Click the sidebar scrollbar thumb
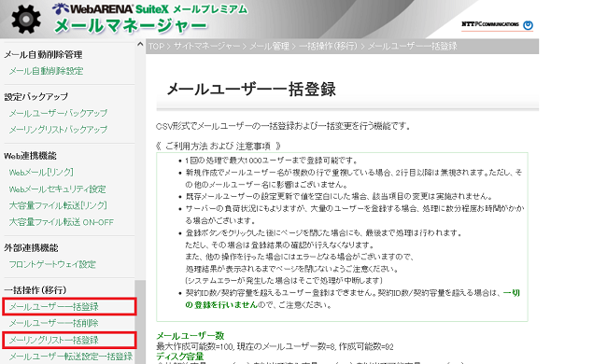 pos(140,321)
